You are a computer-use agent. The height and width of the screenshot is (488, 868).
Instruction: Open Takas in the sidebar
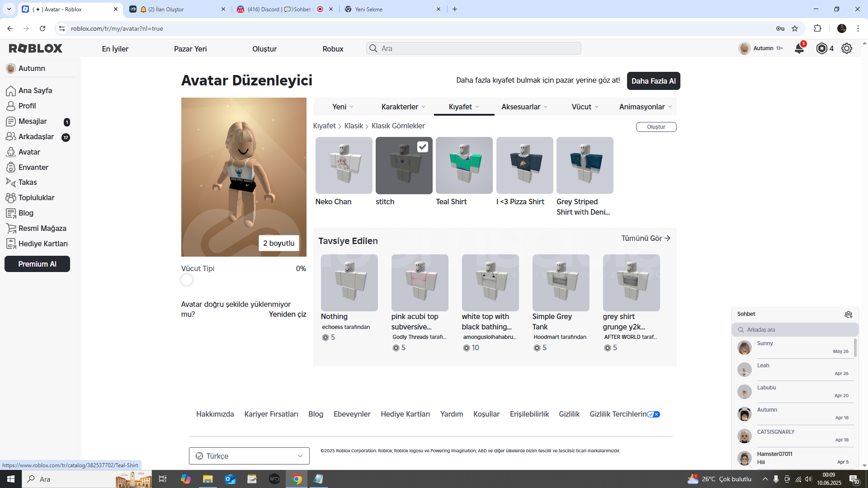28,182
